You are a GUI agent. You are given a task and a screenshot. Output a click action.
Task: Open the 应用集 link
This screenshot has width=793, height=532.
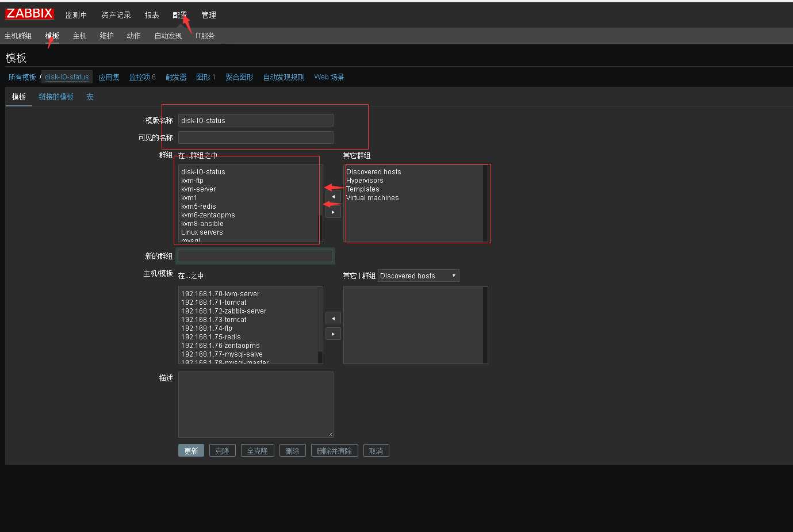(x=109, y=77)
